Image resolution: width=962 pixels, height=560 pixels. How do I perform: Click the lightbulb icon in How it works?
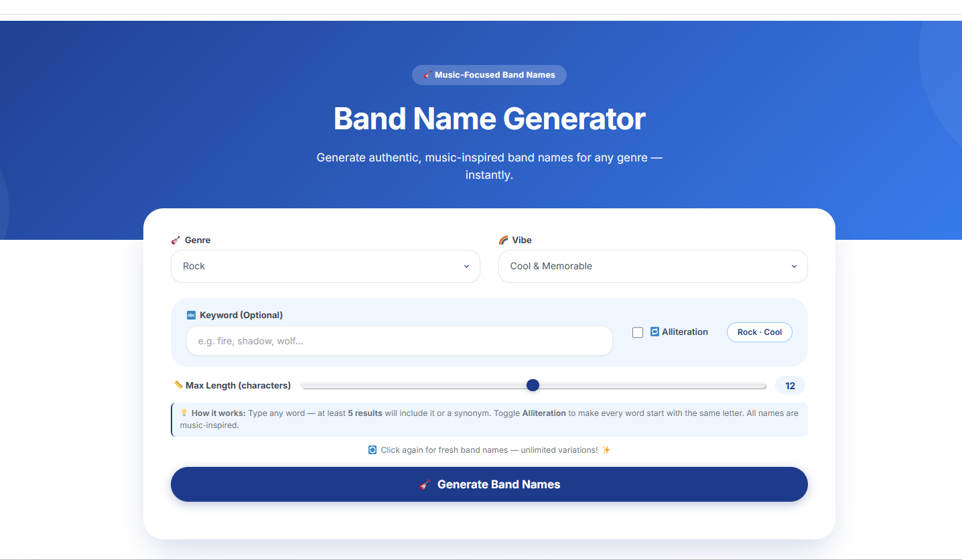184,413
